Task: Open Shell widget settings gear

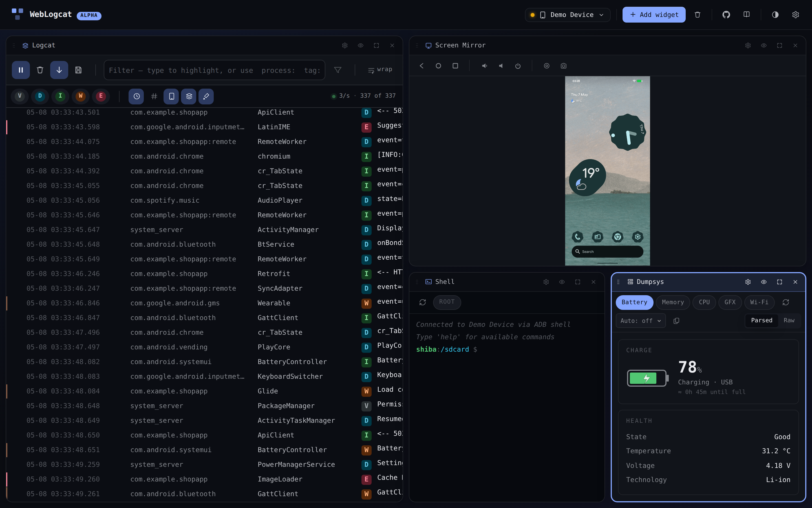Action: (546, 282)
